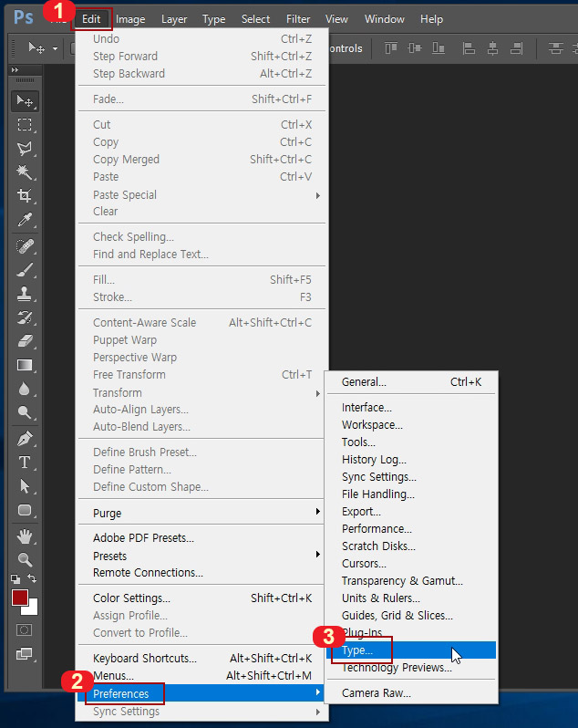Expand the Presets submenu

[x=201, y=556]
